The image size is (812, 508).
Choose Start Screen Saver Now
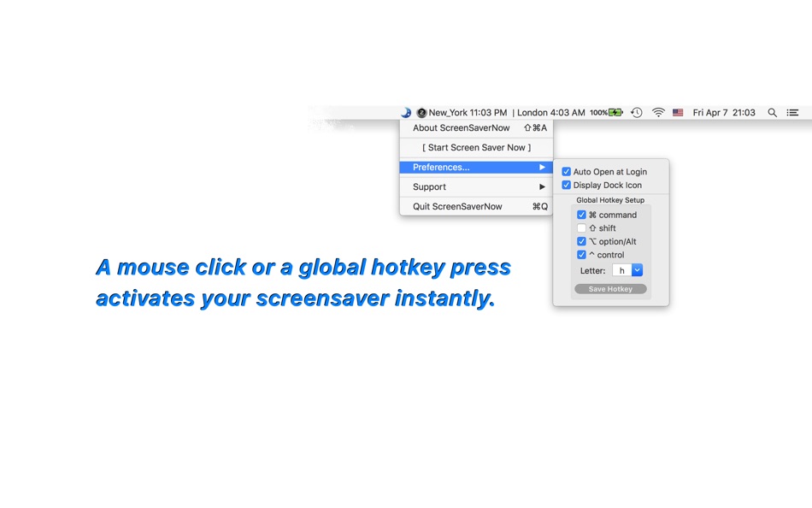[476, 148]
